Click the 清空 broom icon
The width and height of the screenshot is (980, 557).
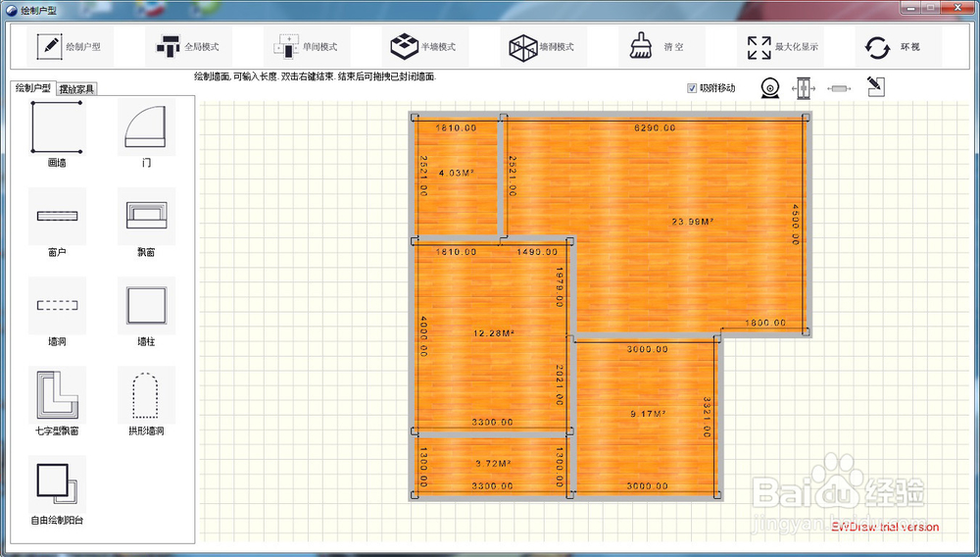click(x=641, y=46)
